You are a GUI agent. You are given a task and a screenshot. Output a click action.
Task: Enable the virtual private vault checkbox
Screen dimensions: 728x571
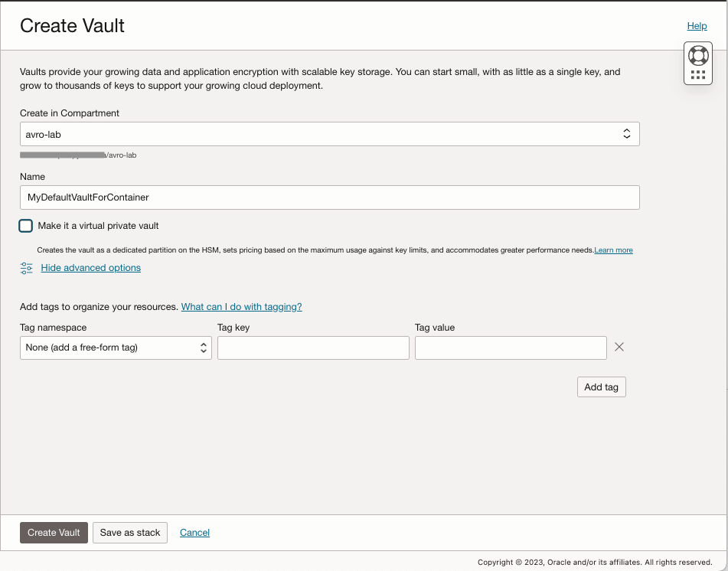26,226
